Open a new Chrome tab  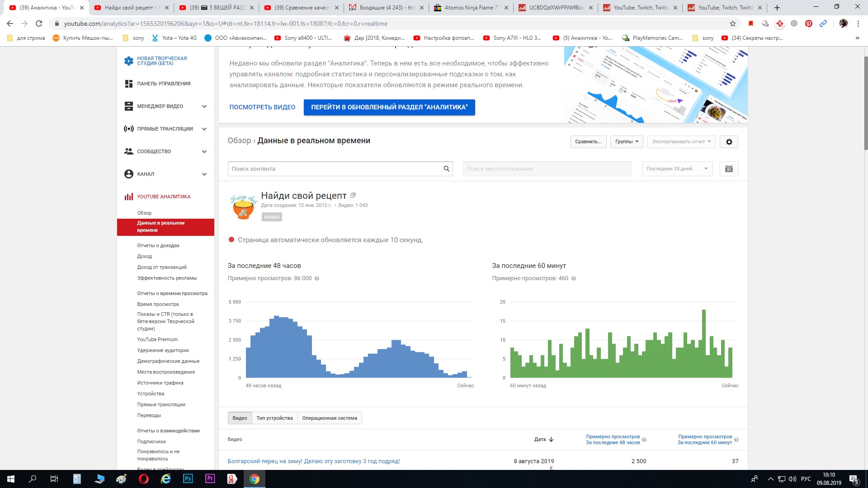click(777, 8)
